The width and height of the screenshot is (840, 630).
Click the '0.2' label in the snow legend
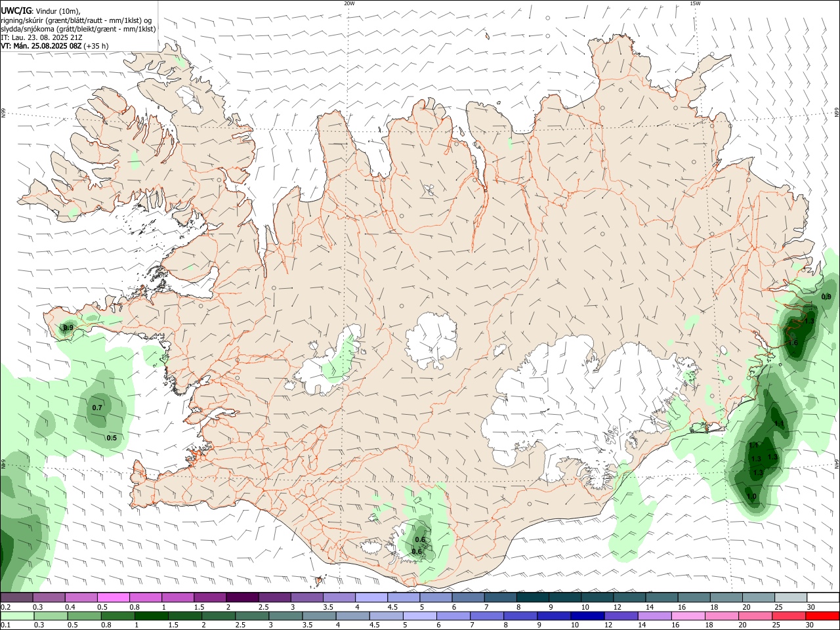[x=6, y=607]
